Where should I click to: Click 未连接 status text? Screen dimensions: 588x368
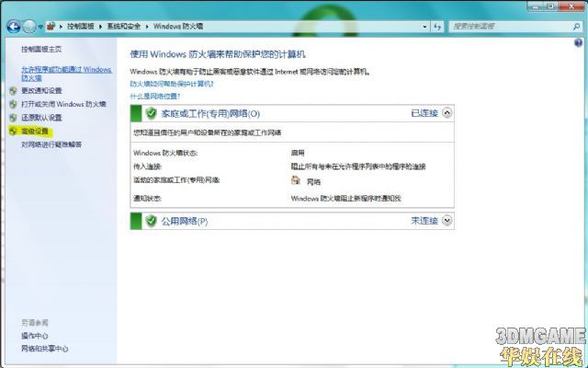click(424, 221)
